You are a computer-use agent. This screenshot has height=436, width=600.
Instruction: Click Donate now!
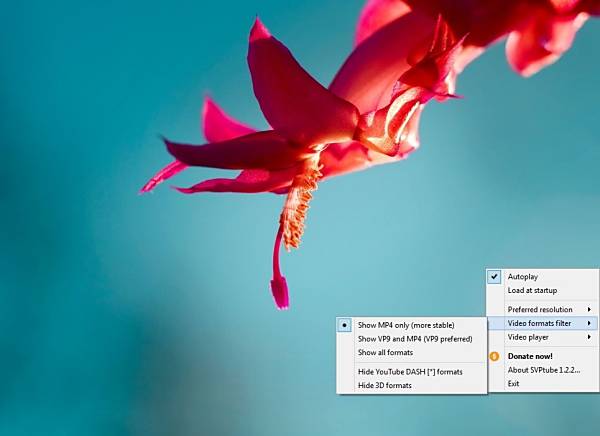click(530, 356)
